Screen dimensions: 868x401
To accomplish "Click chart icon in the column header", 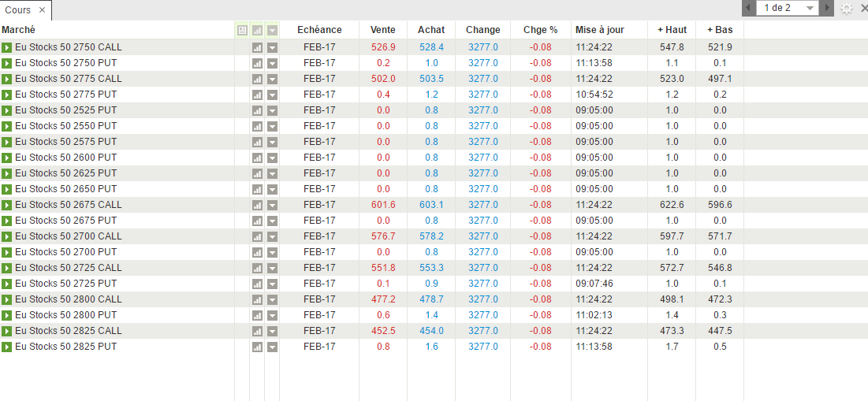I will 257,30.
